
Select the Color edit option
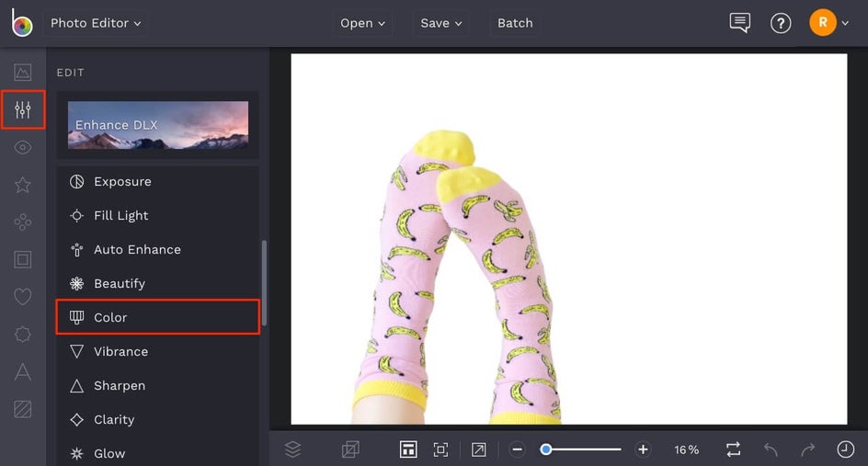pyautogui.click(x=158, y=317)
